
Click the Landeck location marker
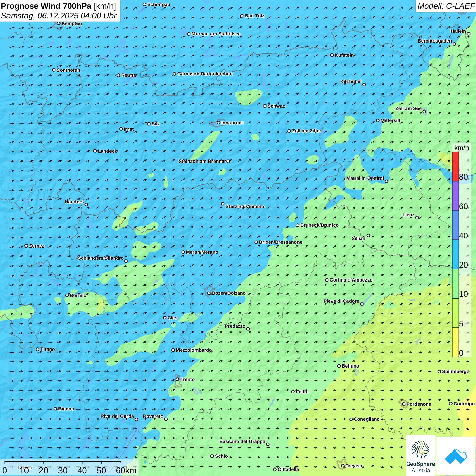pyautogui.click(x=95, y=151)
